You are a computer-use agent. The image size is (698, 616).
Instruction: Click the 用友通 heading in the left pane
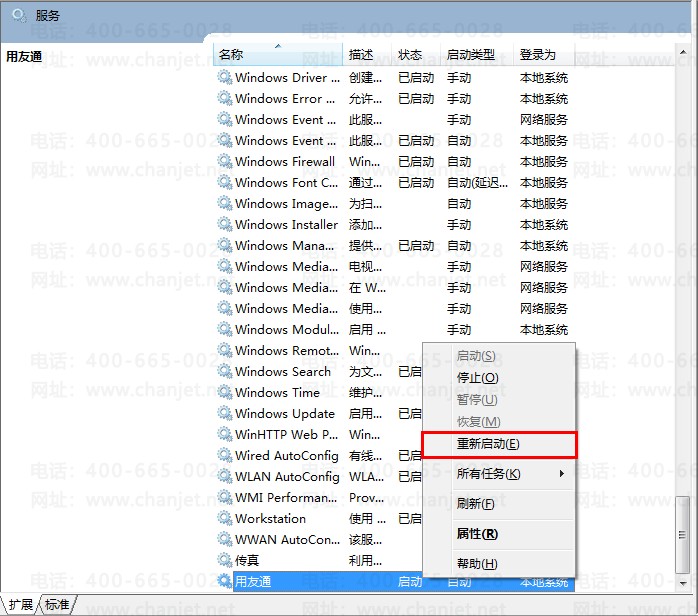pyautogui.click(x=24, y=57)
